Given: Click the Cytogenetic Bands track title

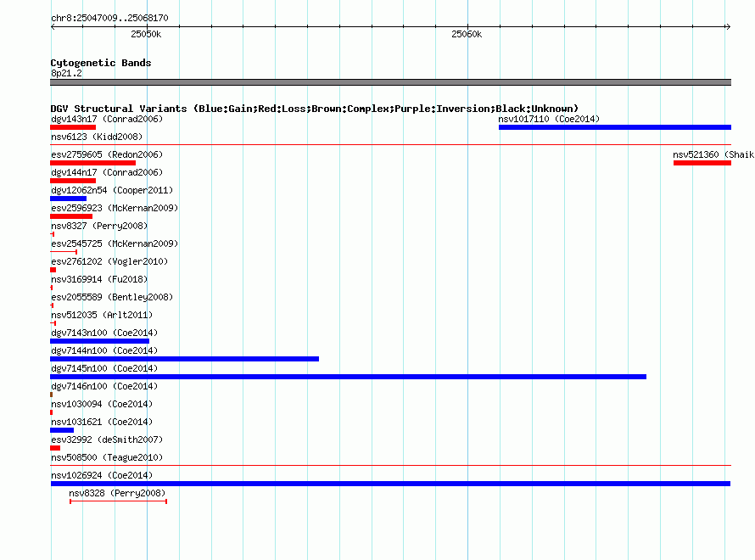Looking at the screenshot, I should [x=101, y=63].
